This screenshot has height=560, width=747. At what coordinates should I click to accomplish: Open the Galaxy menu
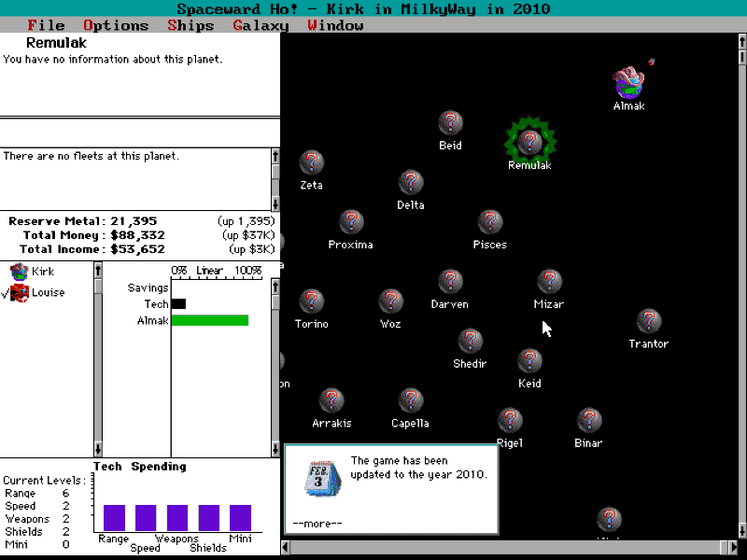click(261, 25)
